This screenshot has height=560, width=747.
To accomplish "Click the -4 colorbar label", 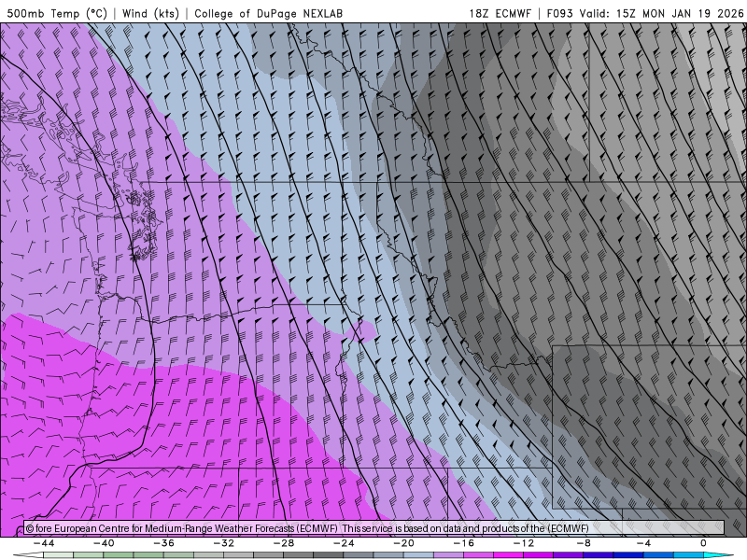I will click(643, 543).
